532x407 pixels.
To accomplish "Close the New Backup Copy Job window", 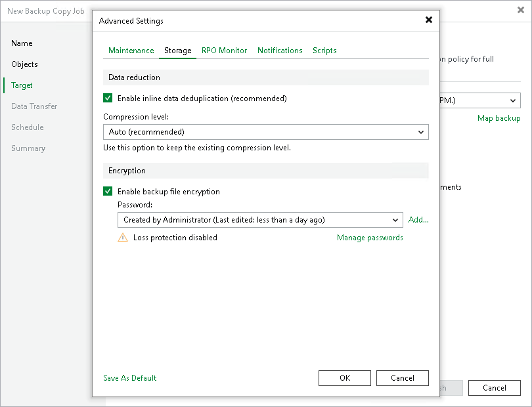I will [521, 10].
